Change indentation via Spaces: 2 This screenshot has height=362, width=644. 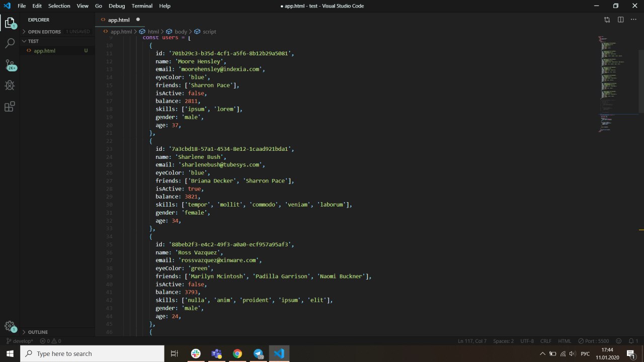(x=503, y=341)
